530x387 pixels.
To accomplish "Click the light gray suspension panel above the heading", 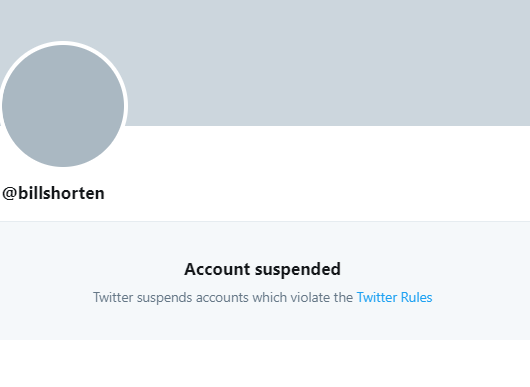I will 265,241.
